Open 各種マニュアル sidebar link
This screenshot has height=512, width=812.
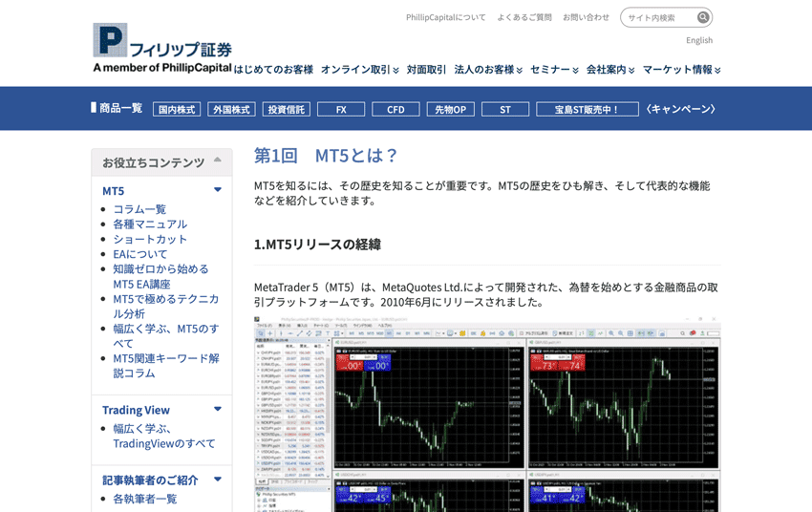(150, 224)
